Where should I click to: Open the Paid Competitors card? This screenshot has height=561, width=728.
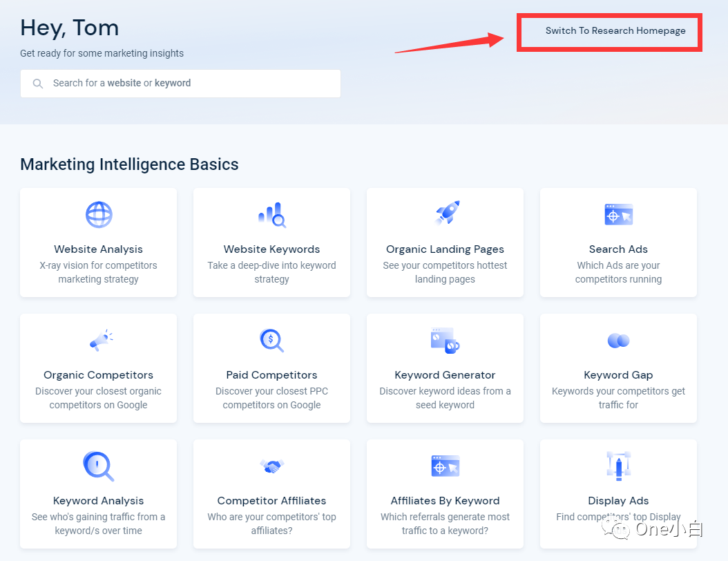pos(271,368)
